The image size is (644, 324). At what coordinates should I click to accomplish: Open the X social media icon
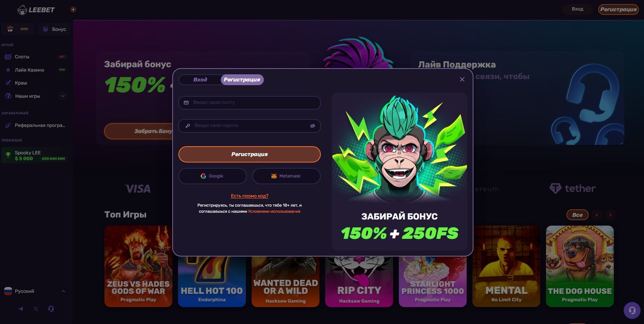(36, 309)
